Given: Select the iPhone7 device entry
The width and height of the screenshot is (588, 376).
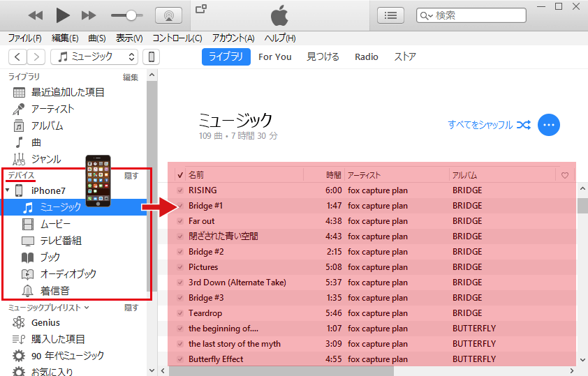Looking at the screenshot, I should (48, 190).
